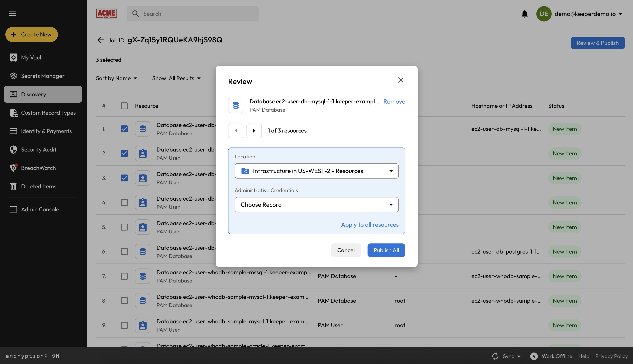Open the Location folder dropdown
This screenshot has width=633, height=364.
tap(316, 171)
